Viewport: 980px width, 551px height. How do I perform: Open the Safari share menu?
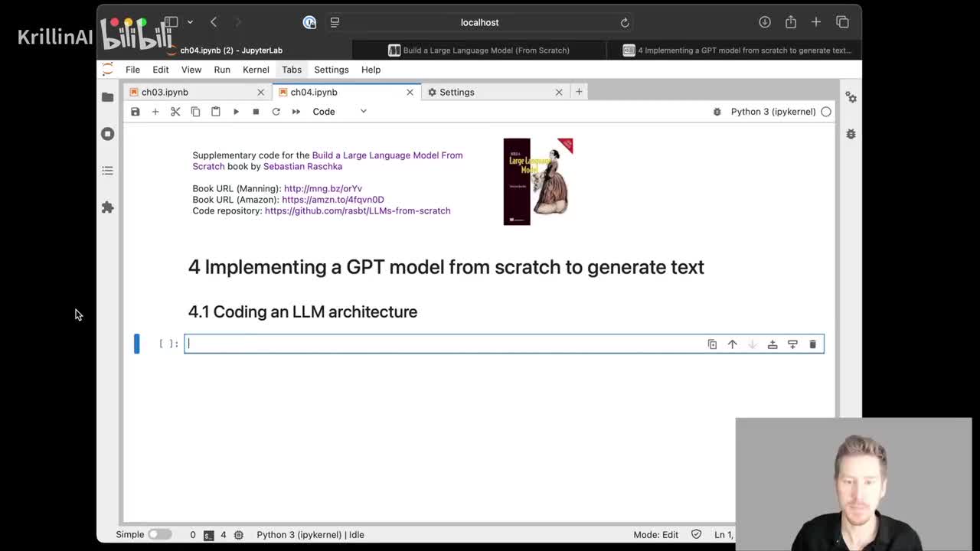click(x=790, y=22)
